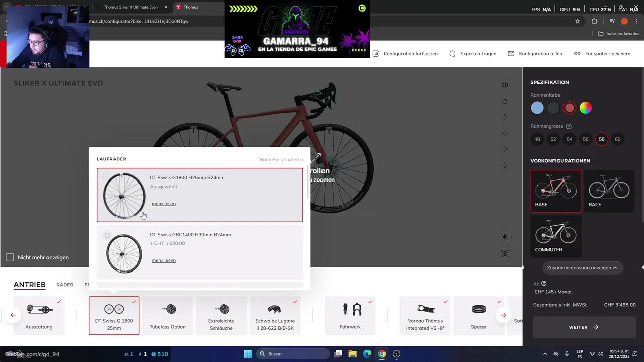Open the Spacer component card

point(479,316)
